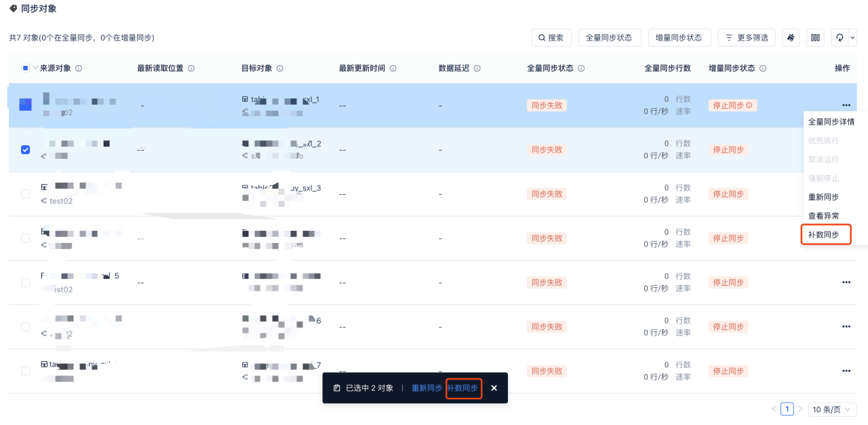Open the column settings icon
The image size is (868, 425).
point(815,38)
